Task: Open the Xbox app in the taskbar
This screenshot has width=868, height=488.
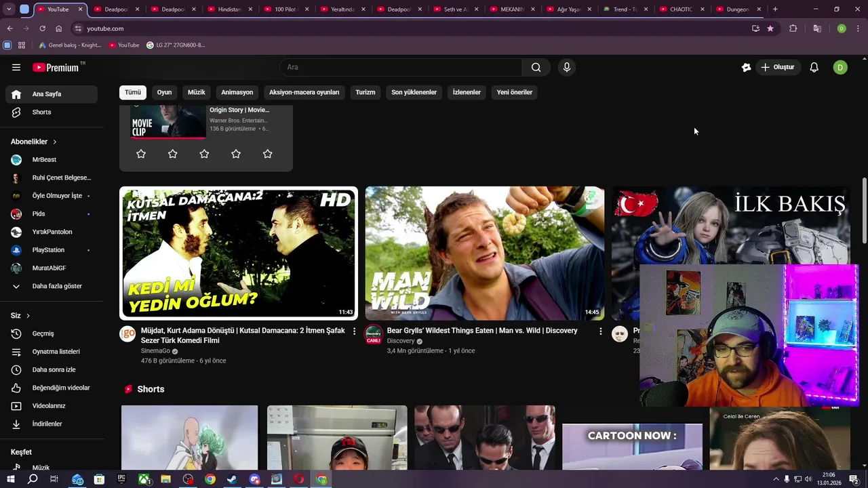Action: click(144, 479)
